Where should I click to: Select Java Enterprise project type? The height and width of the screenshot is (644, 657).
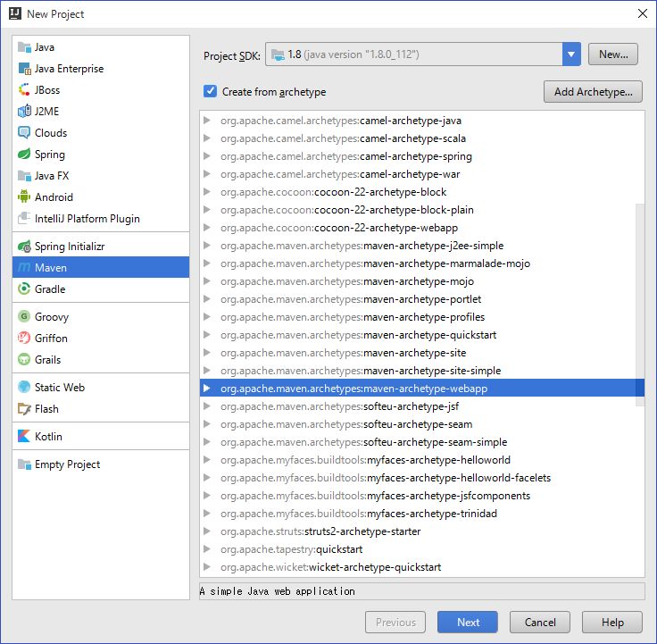[x=101, y=69]
